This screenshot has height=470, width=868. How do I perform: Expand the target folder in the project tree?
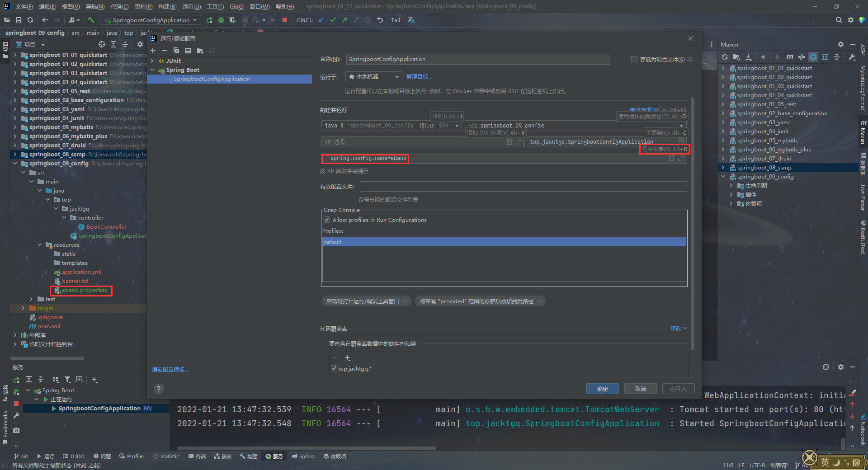[23, 308]
